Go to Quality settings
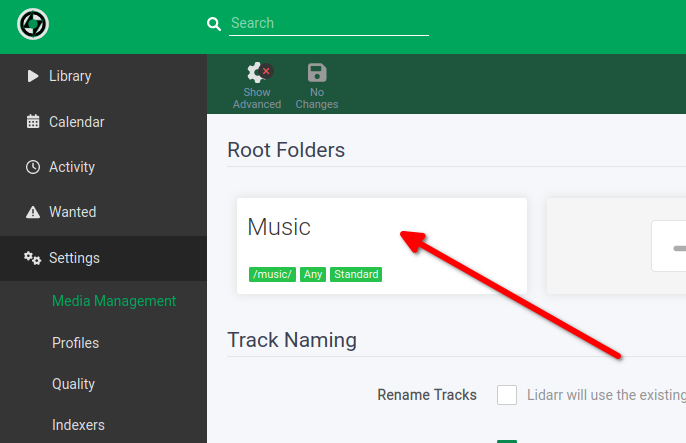The width and height of the screenshot is (686, 443). [74, 384]
